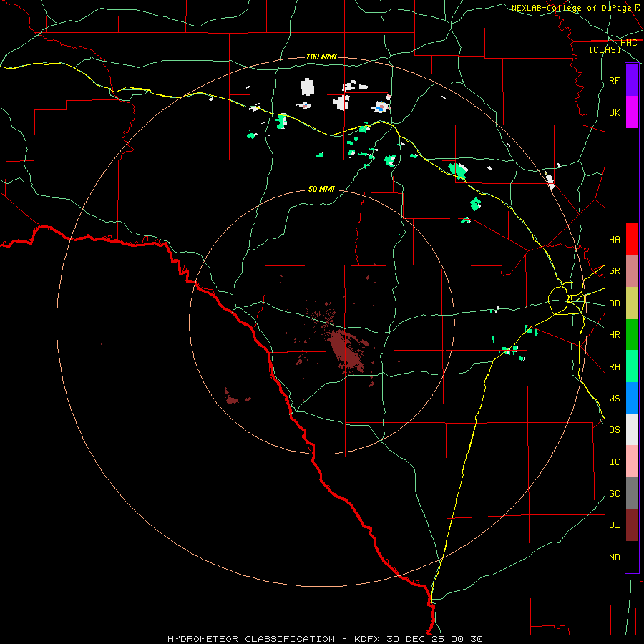Screen dimensions: 644x644
Task: Click the UK magenta legend color swatch
Action: [632, 112]
